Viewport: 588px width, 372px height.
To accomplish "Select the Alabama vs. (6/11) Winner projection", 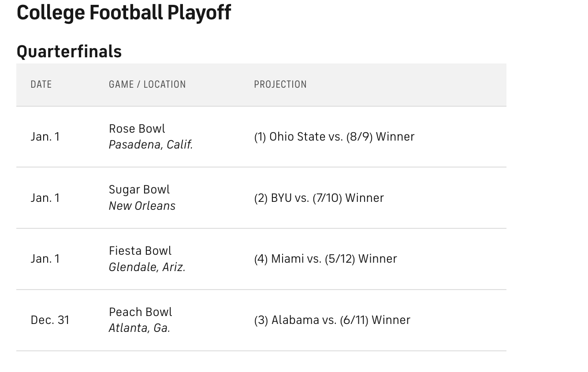I will 332,320.
